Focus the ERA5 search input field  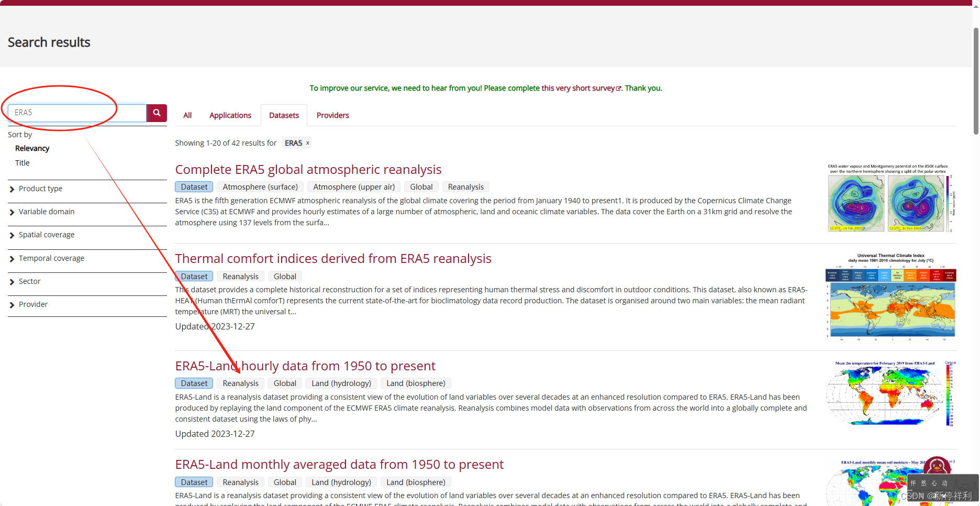point(77,113)
